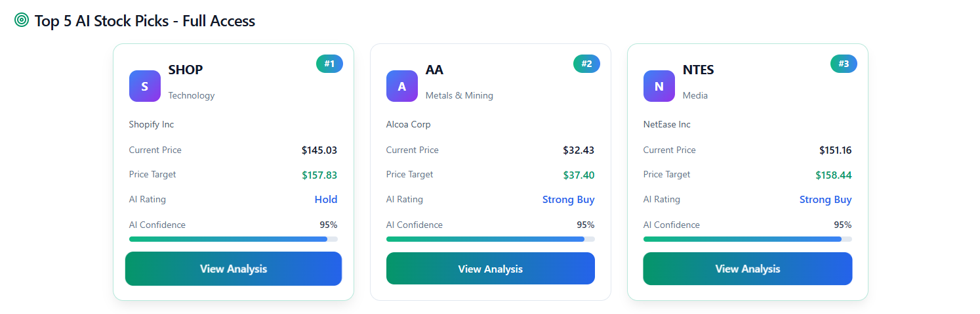Viewport: 980px width, 314px height.
Task: Click the AA AI Confidence progress bar
Action: [x=491, y=239]
